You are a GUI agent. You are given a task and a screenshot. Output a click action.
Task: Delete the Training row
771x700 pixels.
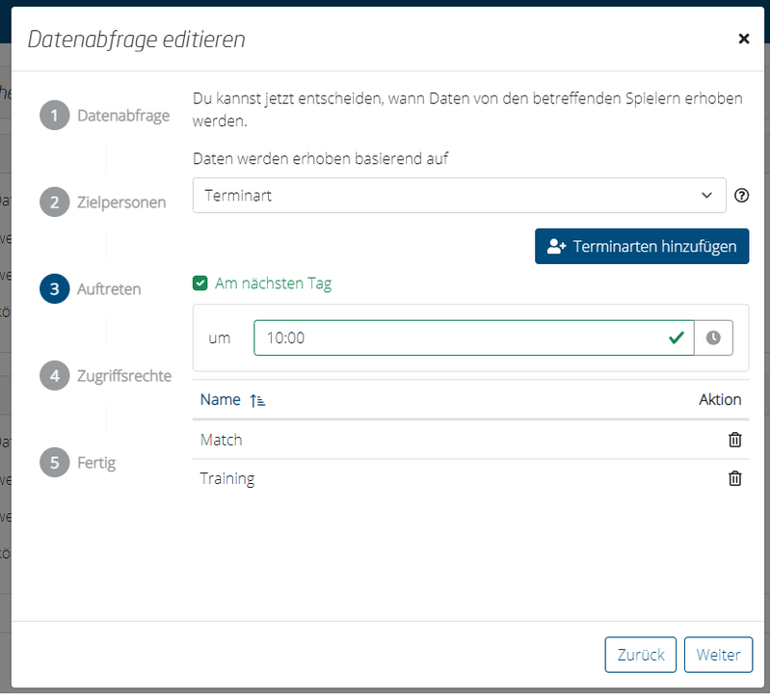(734, 478)
